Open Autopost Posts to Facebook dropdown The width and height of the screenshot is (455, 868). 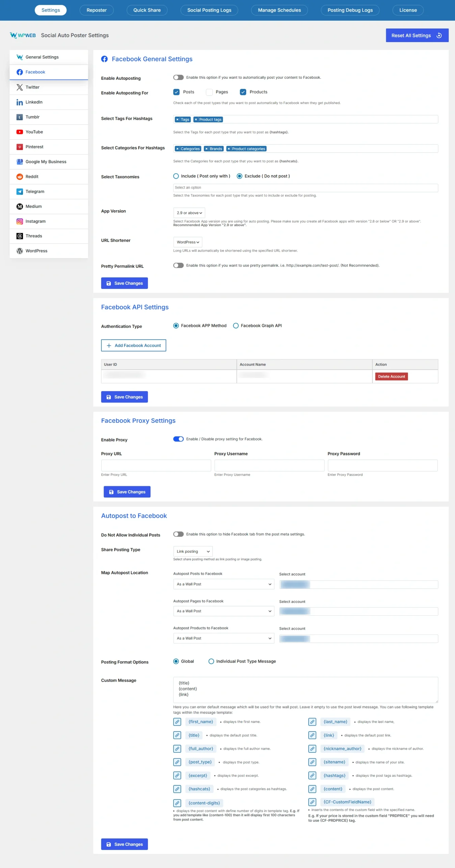(x=224, y=584)
